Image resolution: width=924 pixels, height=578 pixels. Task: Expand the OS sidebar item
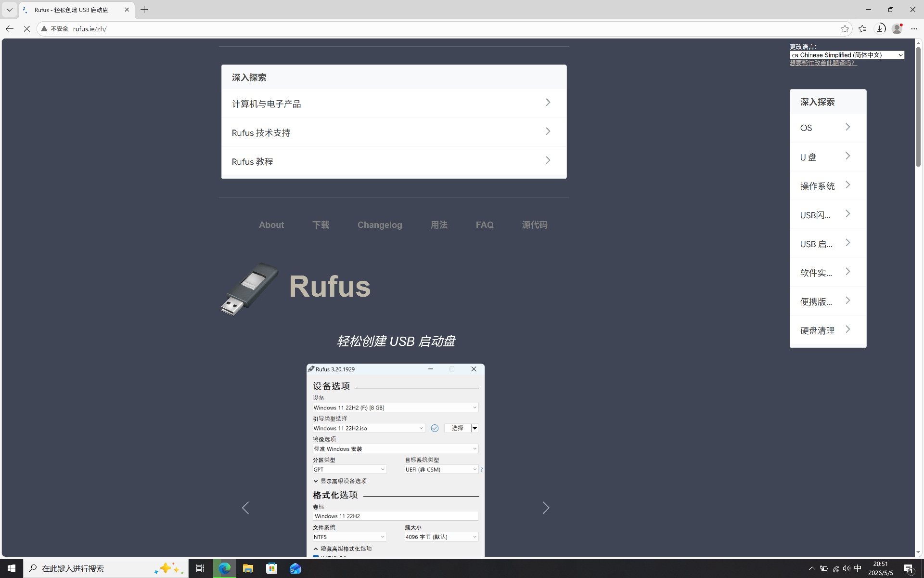[x=828, y=128]
